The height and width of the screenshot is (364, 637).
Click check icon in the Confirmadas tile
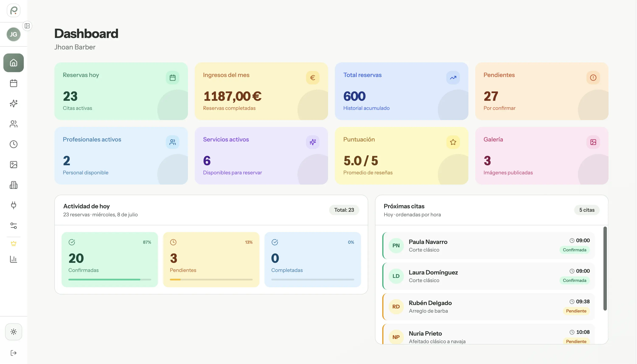click(x=72, y=242)
